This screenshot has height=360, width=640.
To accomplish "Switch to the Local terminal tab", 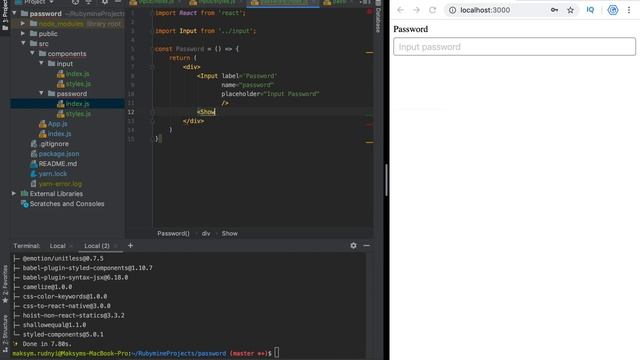I will 58,246.
